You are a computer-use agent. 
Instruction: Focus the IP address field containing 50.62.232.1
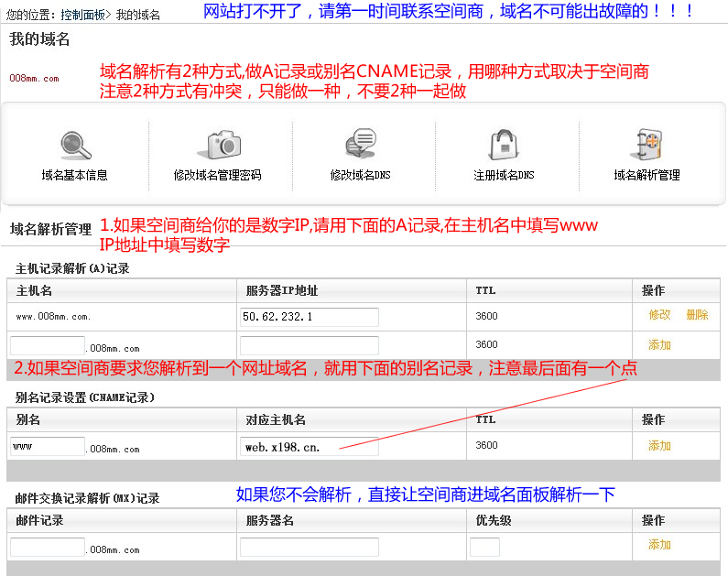pyautogui.click(x=310, y=317)
